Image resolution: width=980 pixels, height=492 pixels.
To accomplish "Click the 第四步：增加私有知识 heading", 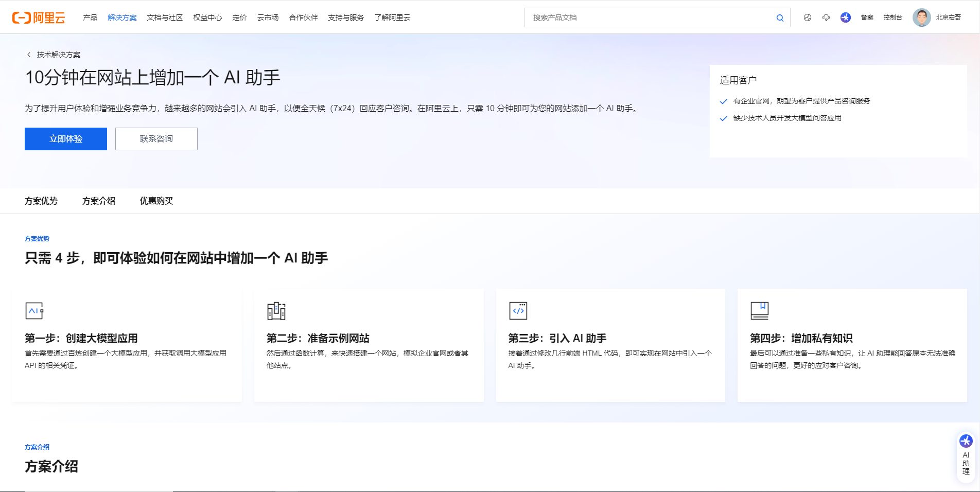I will tap(801, 338).
